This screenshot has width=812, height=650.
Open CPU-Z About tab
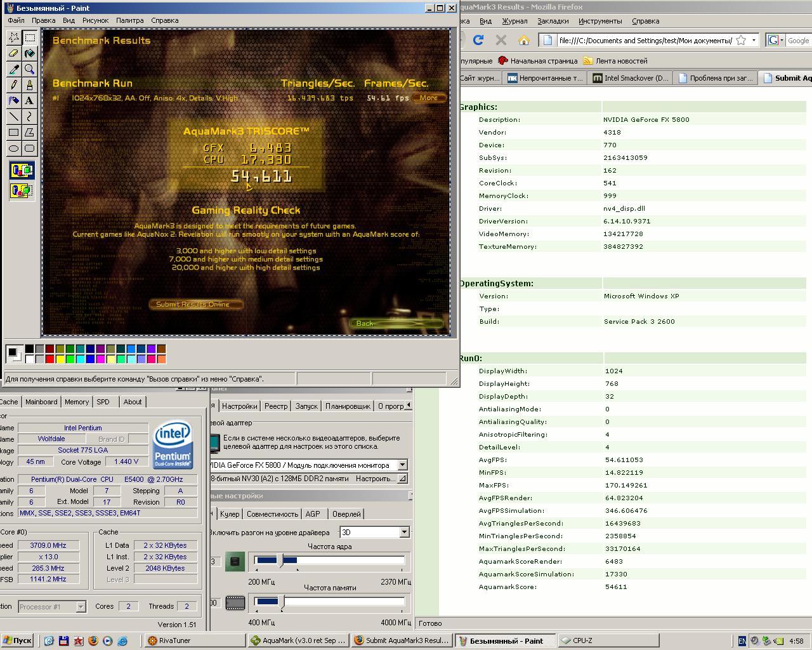[133, 402]
